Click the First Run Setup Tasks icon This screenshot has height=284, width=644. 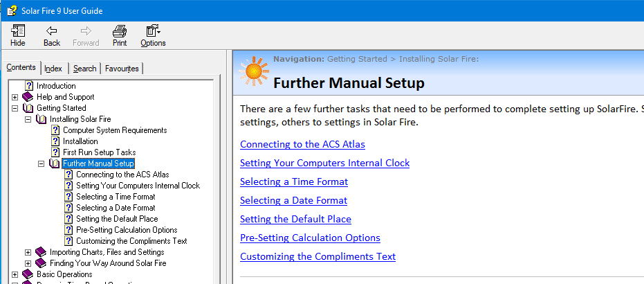pos(55,152)
